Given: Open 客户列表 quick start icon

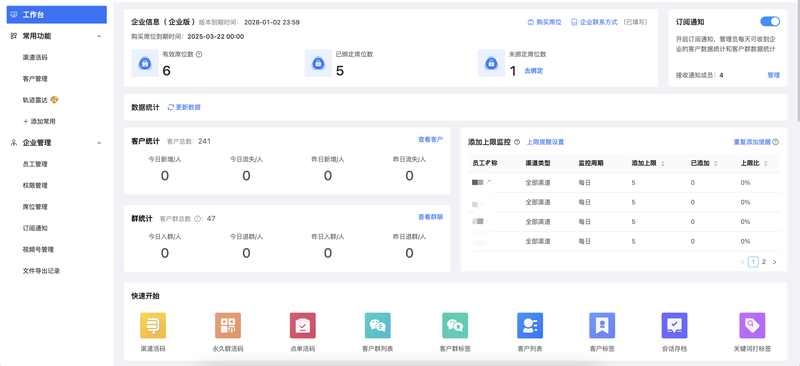Looking at the screenshot, I should coord(530,326).
